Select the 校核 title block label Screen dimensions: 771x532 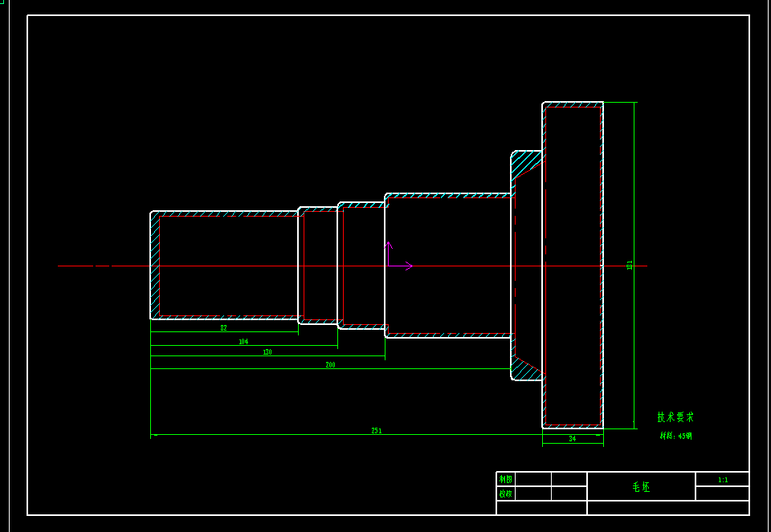(505, 493)
